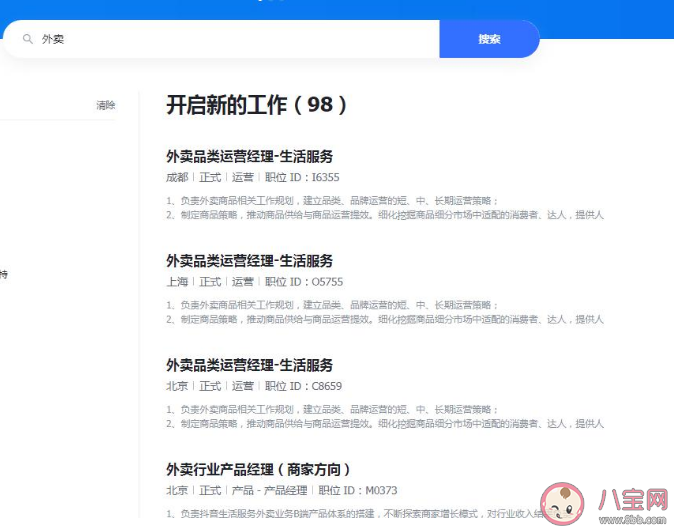674x530 pixels.
Task: Click the 成都 location label
Action: point(177,177)
